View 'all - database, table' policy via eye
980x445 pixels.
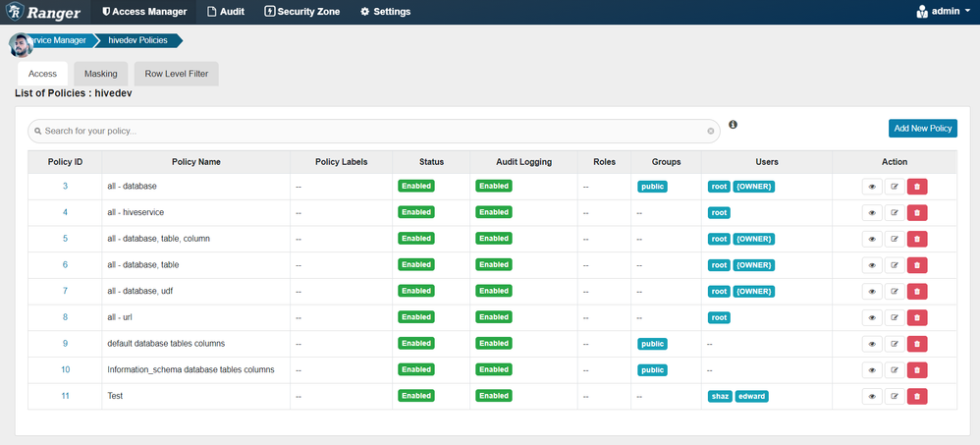point(872,265)
